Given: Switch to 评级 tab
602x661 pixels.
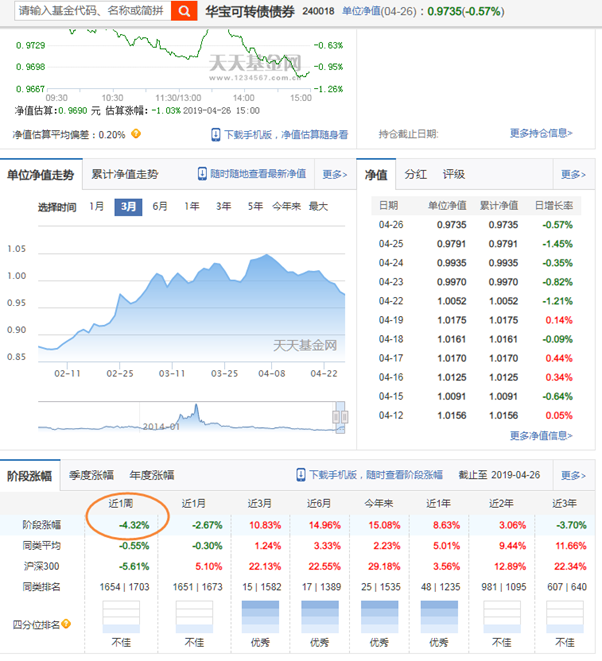Looking at the screenshot, I should [454, 174].
